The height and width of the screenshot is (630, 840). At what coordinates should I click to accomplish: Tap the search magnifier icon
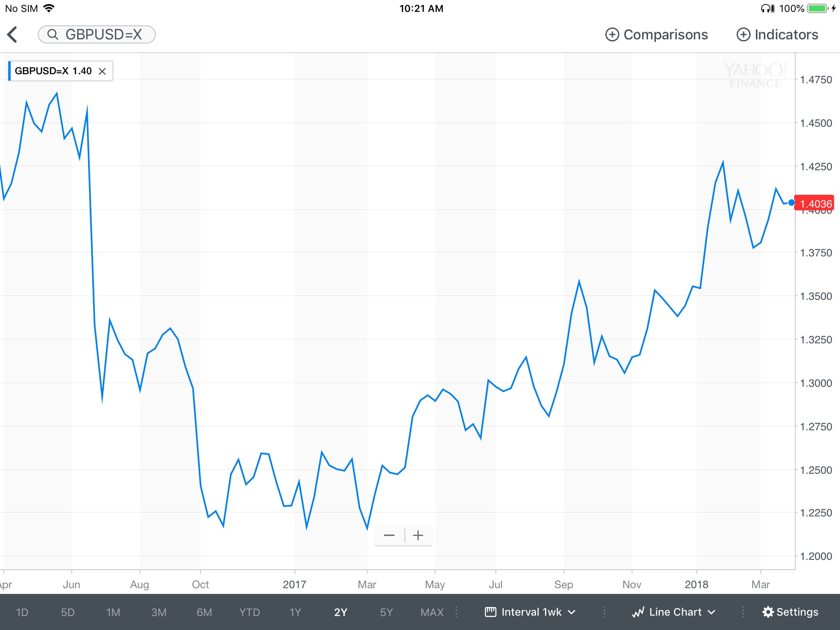(52, 34)
